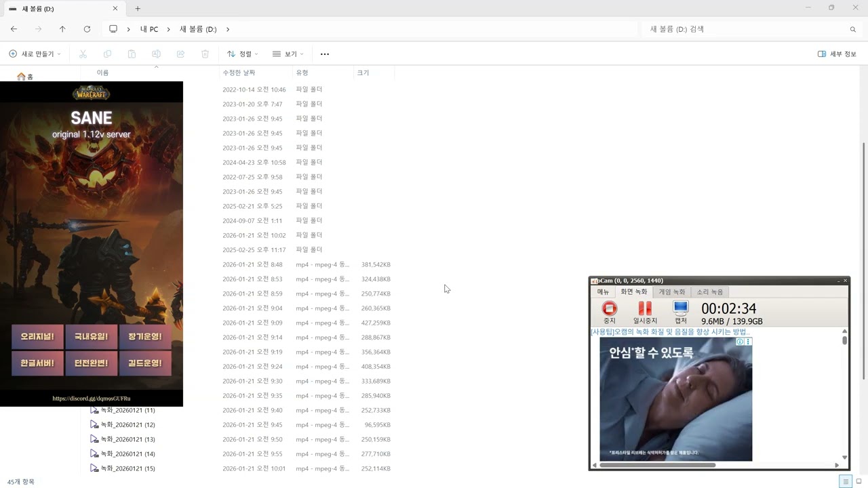Open the 정렬 sort dropdown
Viewport: 868px width, 488px height.
[x=243, y=54]
